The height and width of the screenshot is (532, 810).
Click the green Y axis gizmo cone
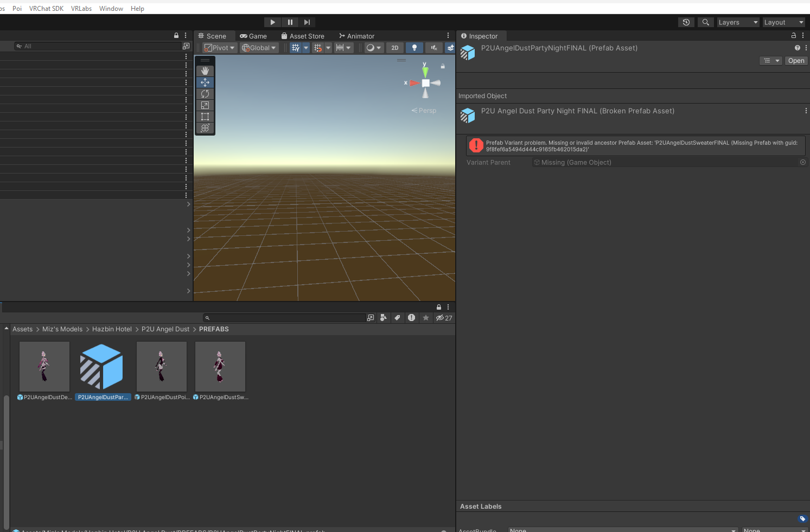[x=425, y=71]
